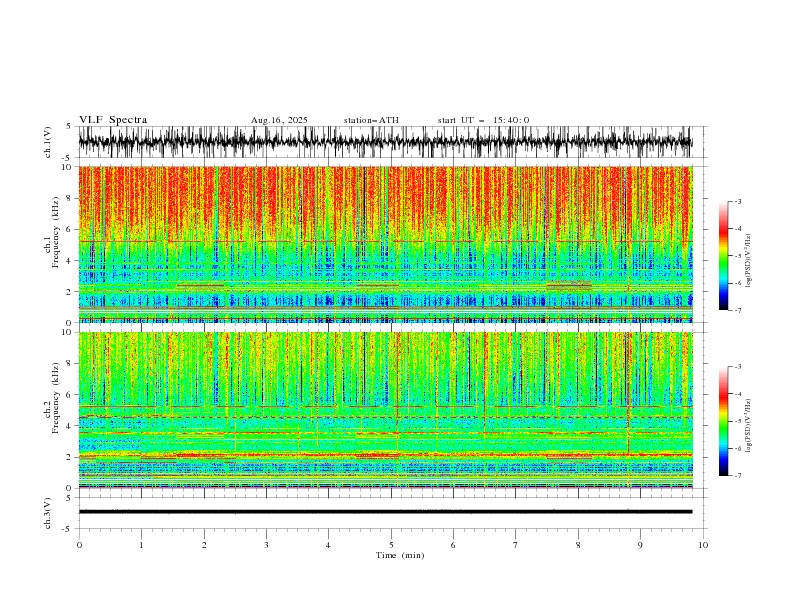The image size is (792, 612).
Task: Click time axis tick label "10"
Action: click(703, 545)
